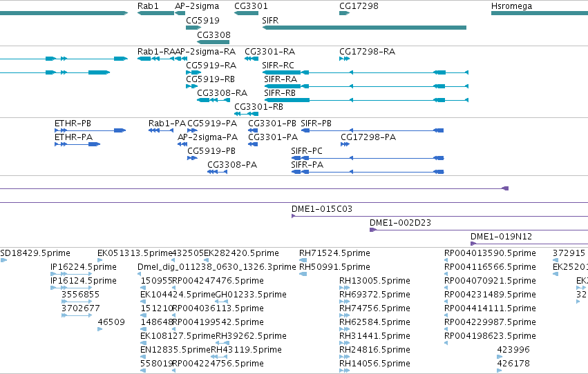Viewport: 588px width, 374px height.
Task: Click the EK051313.5prime EST label
Action: [x=134, y=253]
